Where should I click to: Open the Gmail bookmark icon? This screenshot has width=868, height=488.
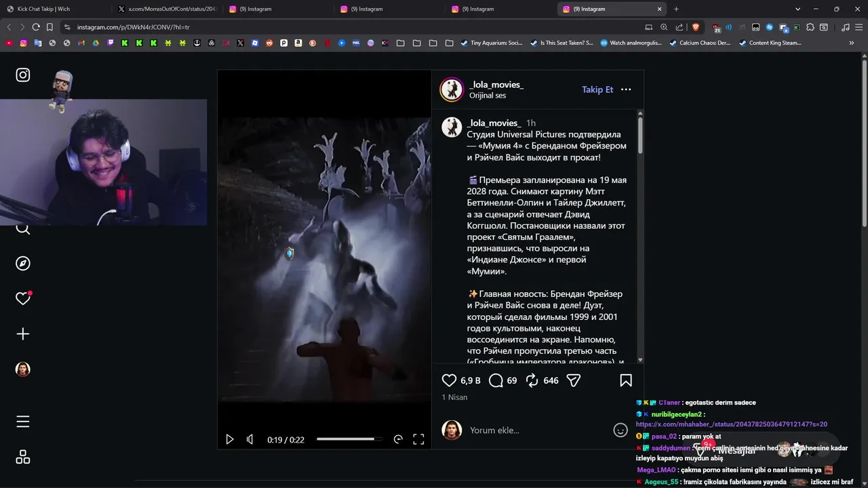tap(81, 43)
